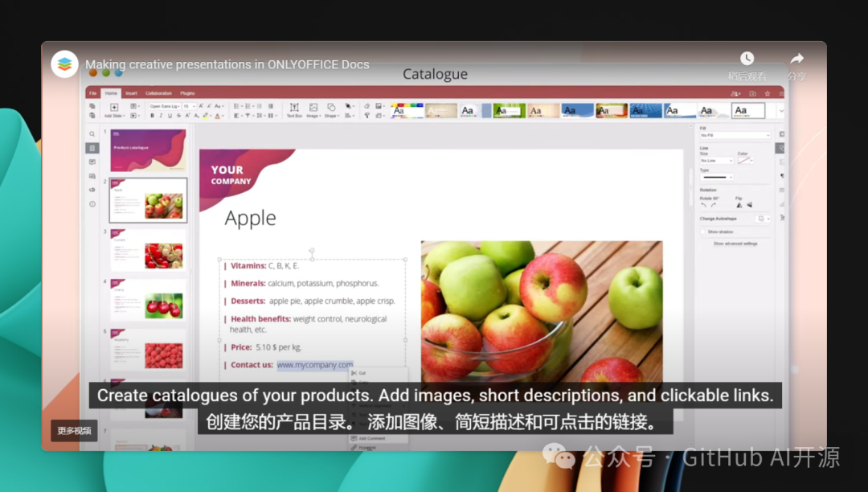Click the Share arrow icon

point(796,58)
